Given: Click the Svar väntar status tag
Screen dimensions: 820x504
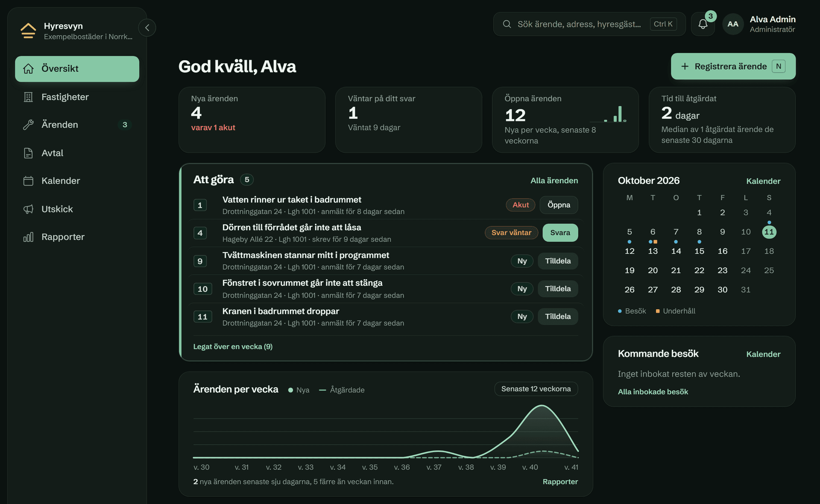Looking at the screenshot, I should [x=511, y=233].
